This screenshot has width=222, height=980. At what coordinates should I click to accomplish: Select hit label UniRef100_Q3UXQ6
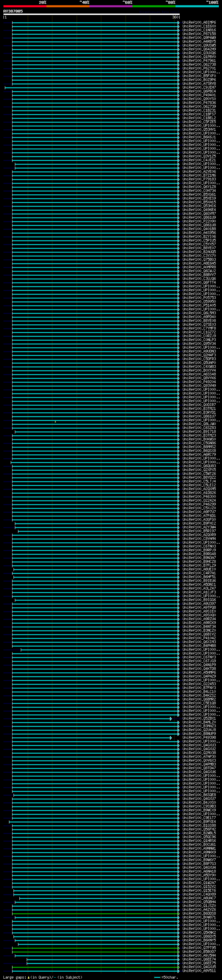199,53
